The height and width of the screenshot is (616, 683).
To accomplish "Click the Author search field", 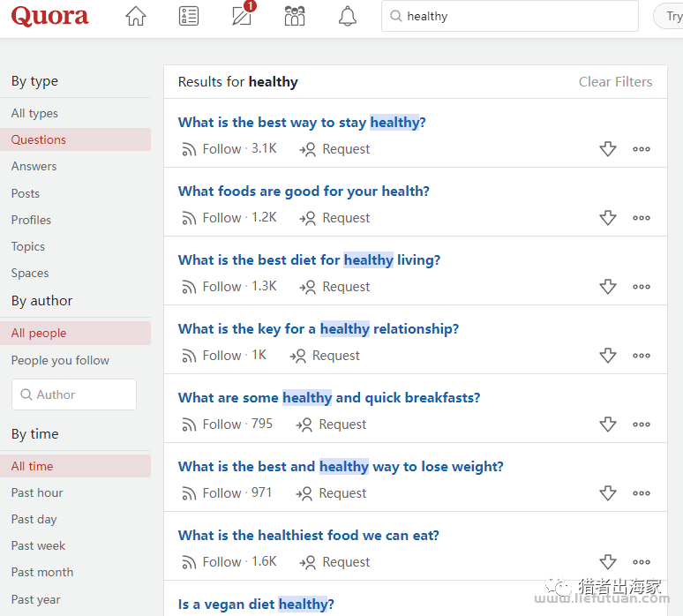I will pyautogui.click(x=74, y=394).
